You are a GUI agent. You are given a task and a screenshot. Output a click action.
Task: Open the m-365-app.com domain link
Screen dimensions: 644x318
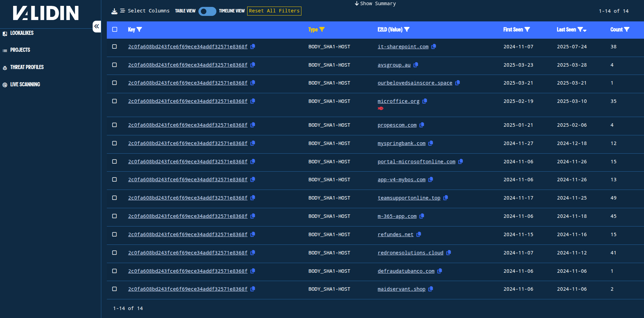coord(397,216)
